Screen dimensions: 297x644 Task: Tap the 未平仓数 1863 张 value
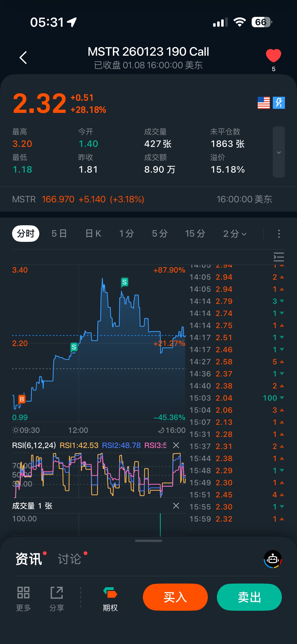click(x=227, y=144)
